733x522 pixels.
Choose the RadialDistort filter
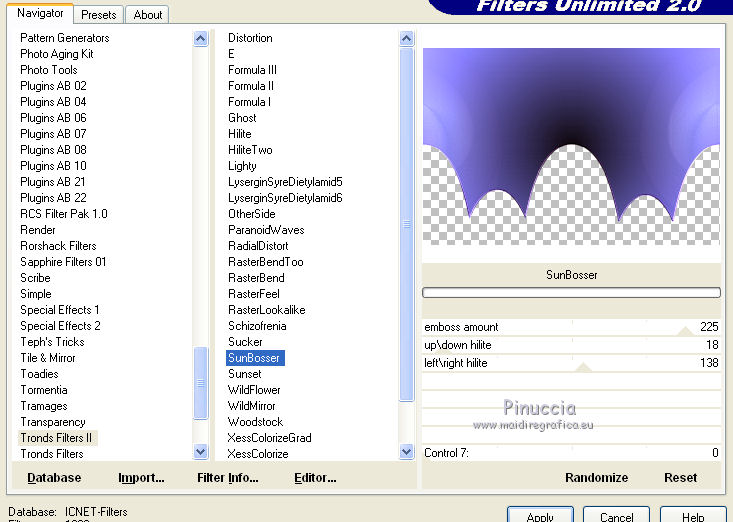pyautogui.click(x=258, y=246)
